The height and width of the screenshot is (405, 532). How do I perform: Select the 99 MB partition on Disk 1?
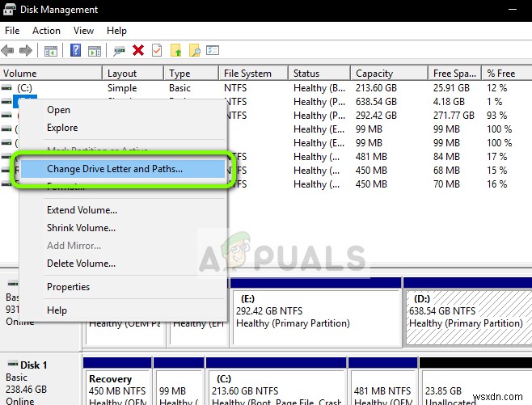tap(179, 382)
